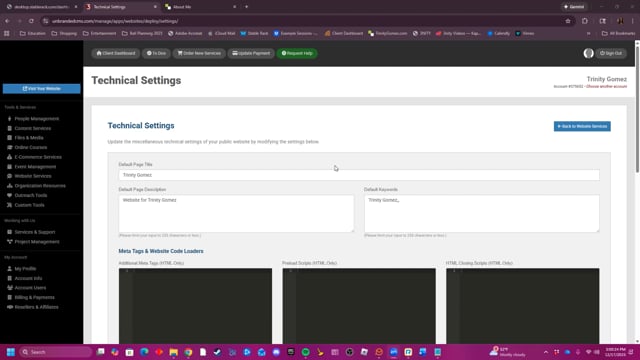This screenshot has width=640, height=360.
Task: Open File Explorer from taskbar
Action: [173, 352]
